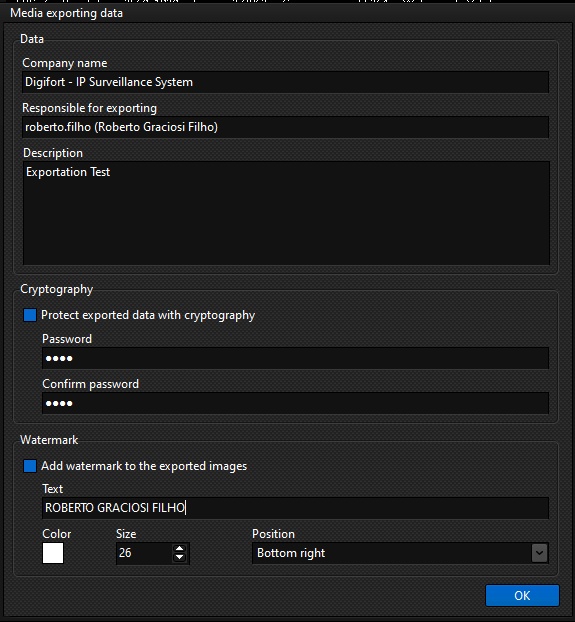Enable Protect exported data with cryptography checkbox

coord(30,315)
